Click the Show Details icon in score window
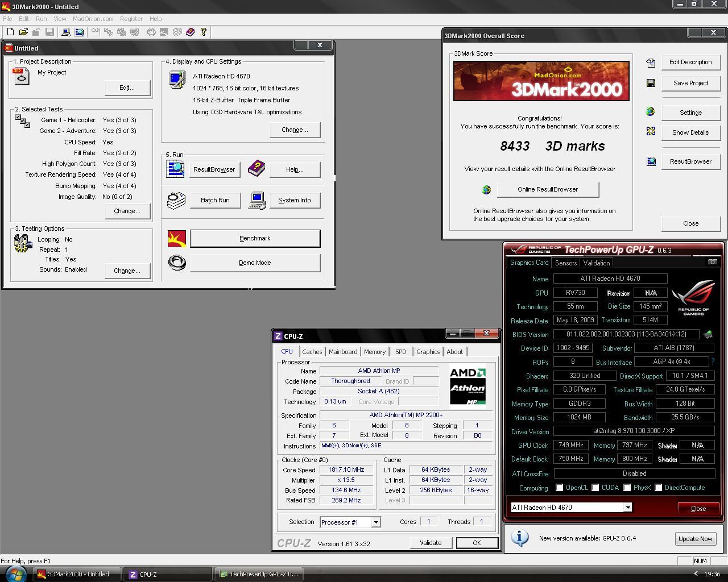Image resolution: width=728 pixels, height=582 pixels. pyautogui.click(x=651, y=131)
